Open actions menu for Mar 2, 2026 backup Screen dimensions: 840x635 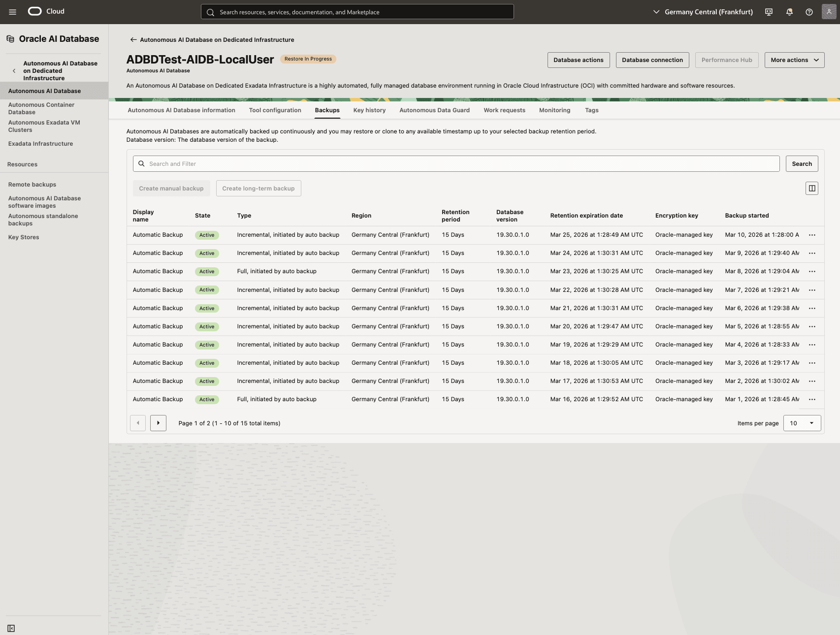point(812,381)
